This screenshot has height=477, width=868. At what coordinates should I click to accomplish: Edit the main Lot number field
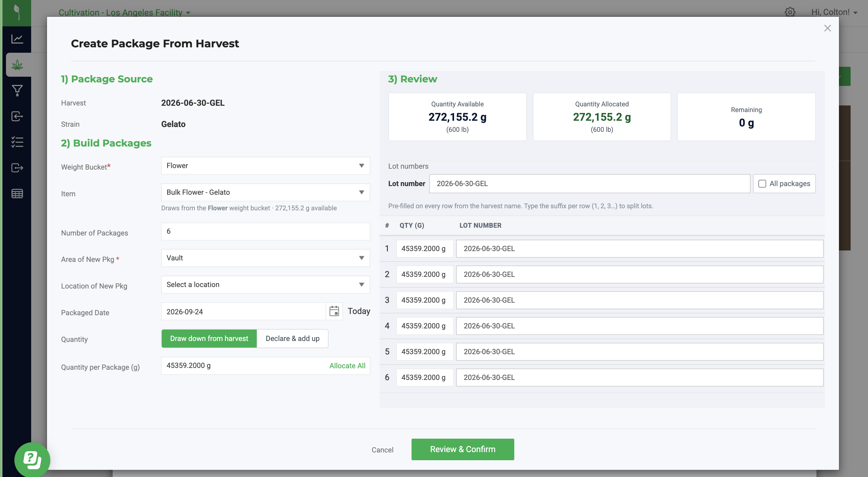tap(589, 184)
